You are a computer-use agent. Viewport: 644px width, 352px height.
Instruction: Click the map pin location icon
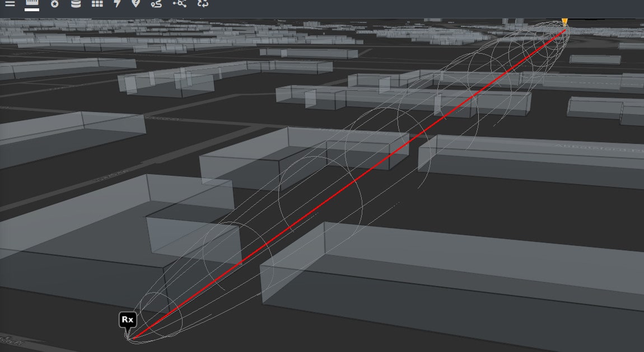[x=136, y=4]
